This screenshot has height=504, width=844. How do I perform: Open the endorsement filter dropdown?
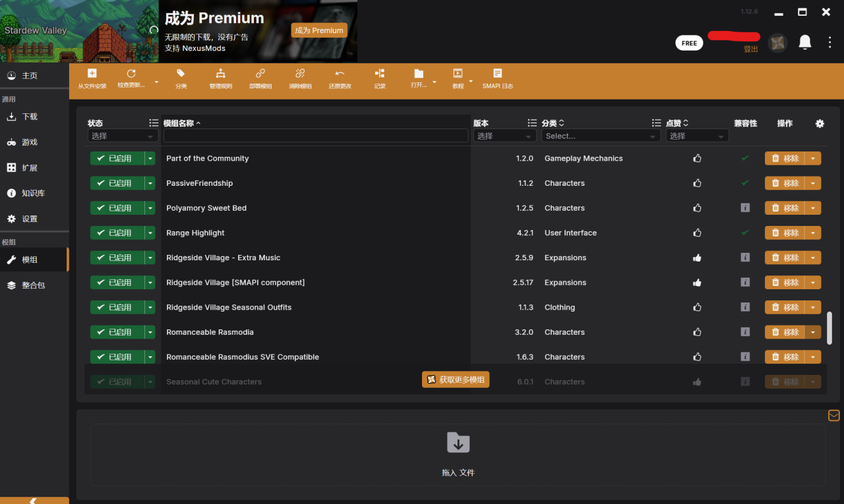pos(697,136)
